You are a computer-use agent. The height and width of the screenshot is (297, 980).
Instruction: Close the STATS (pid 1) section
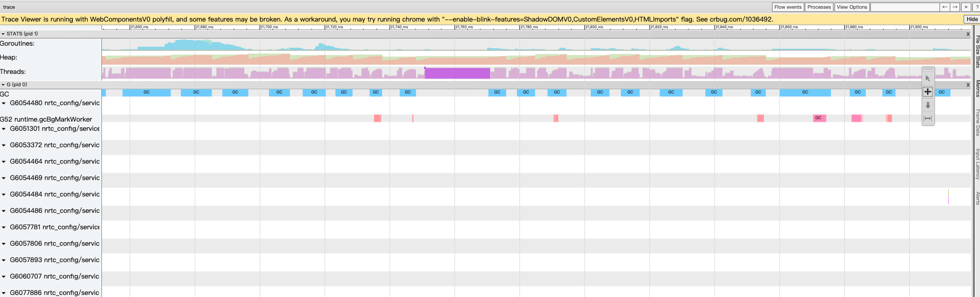pos(968,34)
